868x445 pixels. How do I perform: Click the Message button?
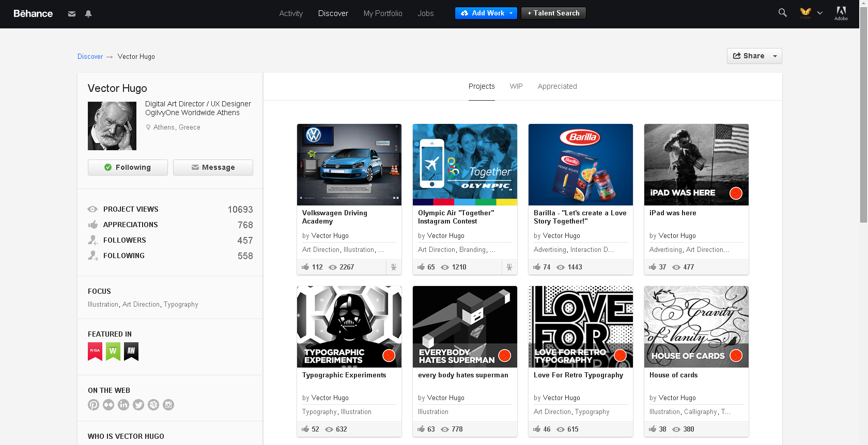213,167
